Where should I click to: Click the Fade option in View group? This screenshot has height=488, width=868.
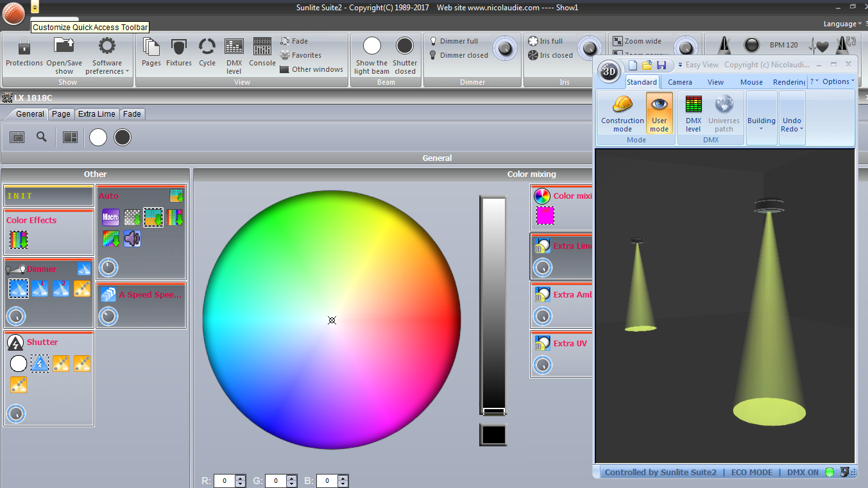294,41
